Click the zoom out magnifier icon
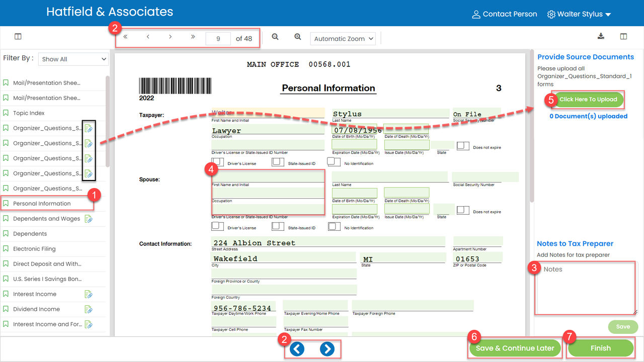Screen dimensions: 644x362 coord(275,37)
